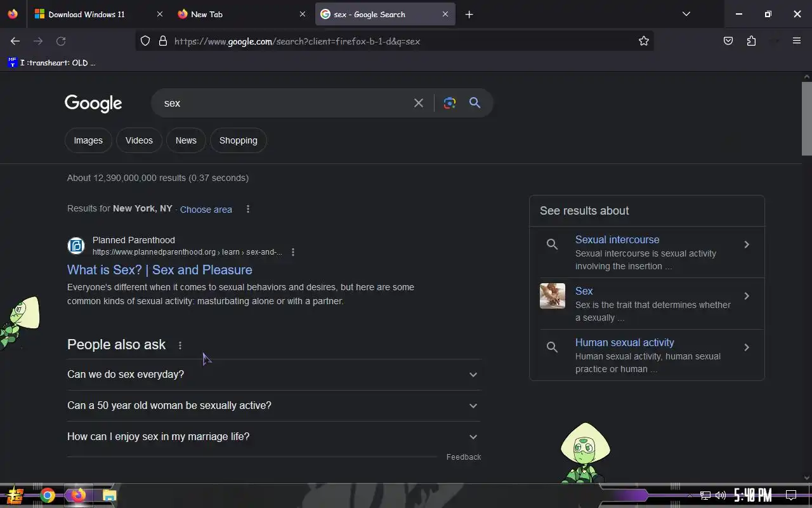Bookmark this page with the star
Viewport: 812px width, 508px height.
click(x=644, y=41)
